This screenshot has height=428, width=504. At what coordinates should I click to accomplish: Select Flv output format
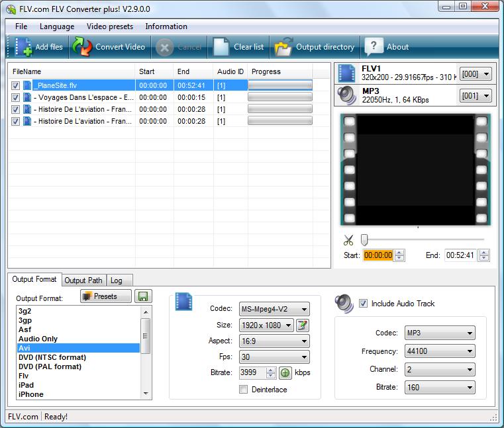pyautogui.click(x=78, y=376)
